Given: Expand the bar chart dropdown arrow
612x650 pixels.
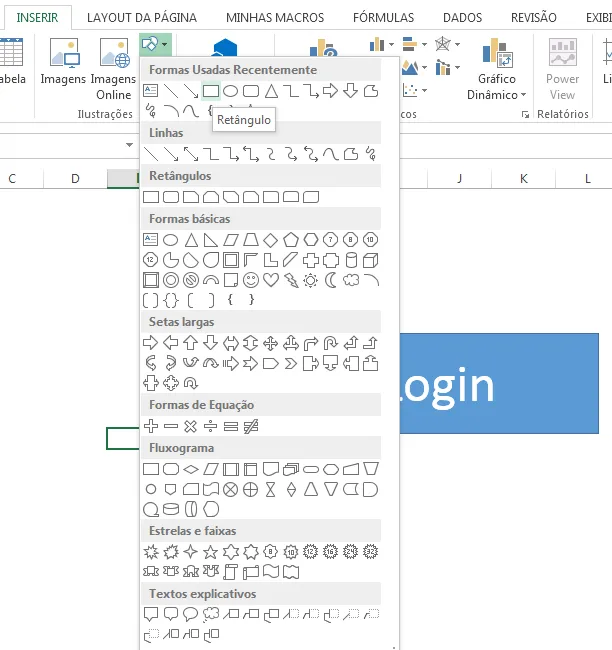Looking at the screenshot, I should (424, 44).
